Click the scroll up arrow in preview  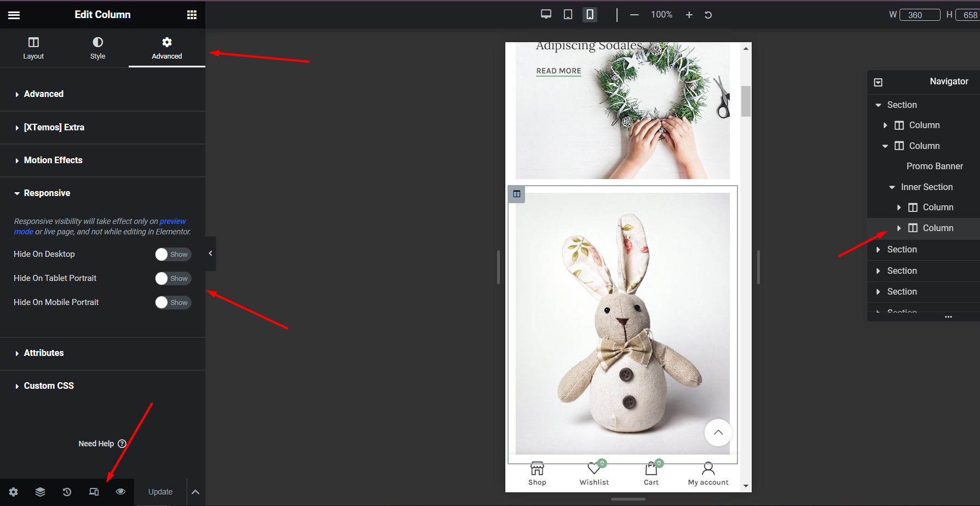(x=746, y=49)
